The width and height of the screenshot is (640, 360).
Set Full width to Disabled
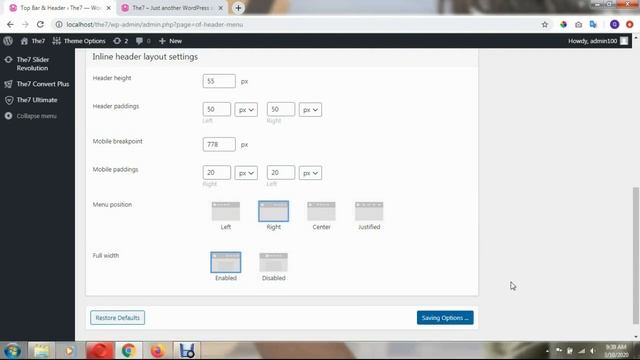click(273, 262)
